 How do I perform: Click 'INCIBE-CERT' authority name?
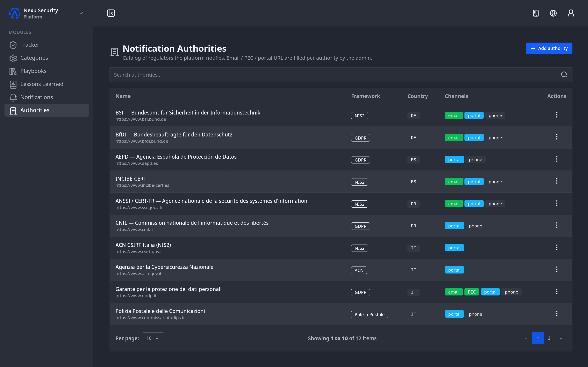coord(131,179)
